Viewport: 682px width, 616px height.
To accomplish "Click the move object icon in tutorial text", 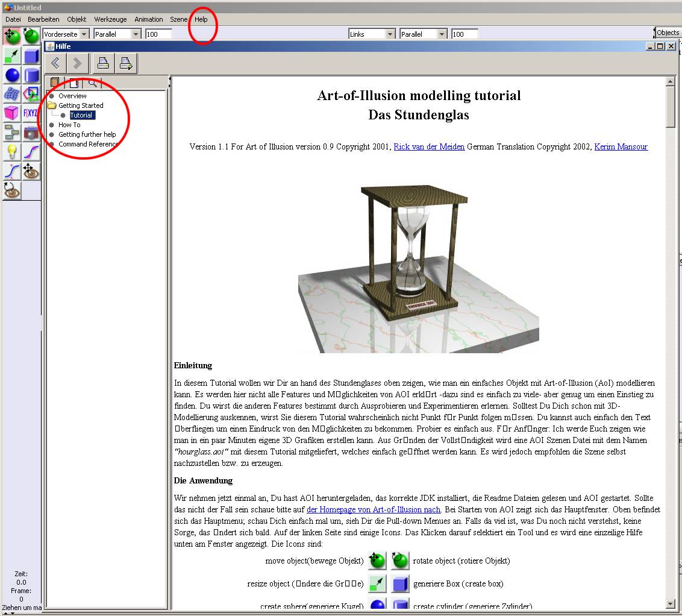I will pyautogui.click(x=377, y=561).
